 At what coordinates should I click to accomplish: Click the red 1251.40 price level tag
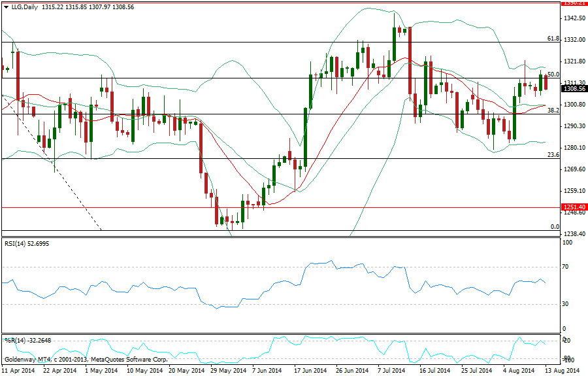[x=574, y=207]
